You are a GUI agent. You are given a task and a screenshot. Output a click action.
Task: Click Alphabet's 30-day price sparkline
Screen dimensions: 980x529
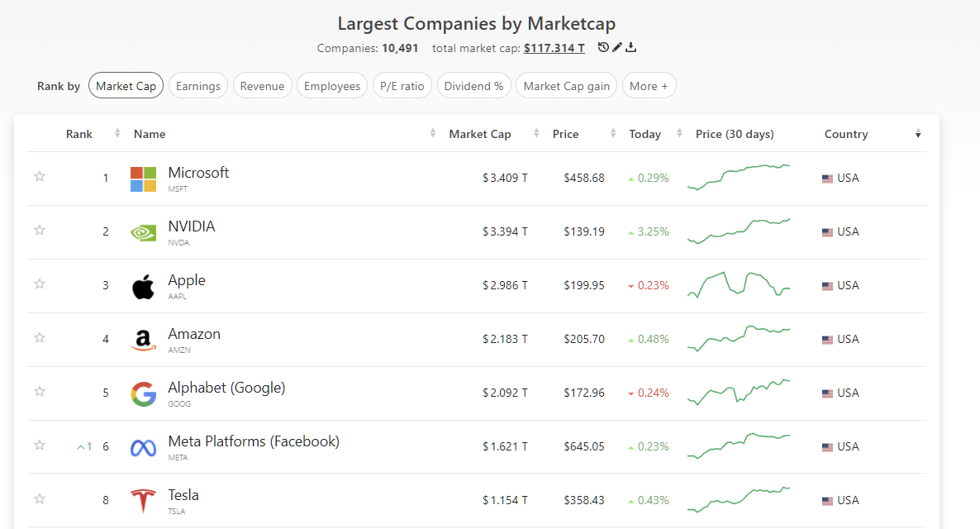(739, 393)
